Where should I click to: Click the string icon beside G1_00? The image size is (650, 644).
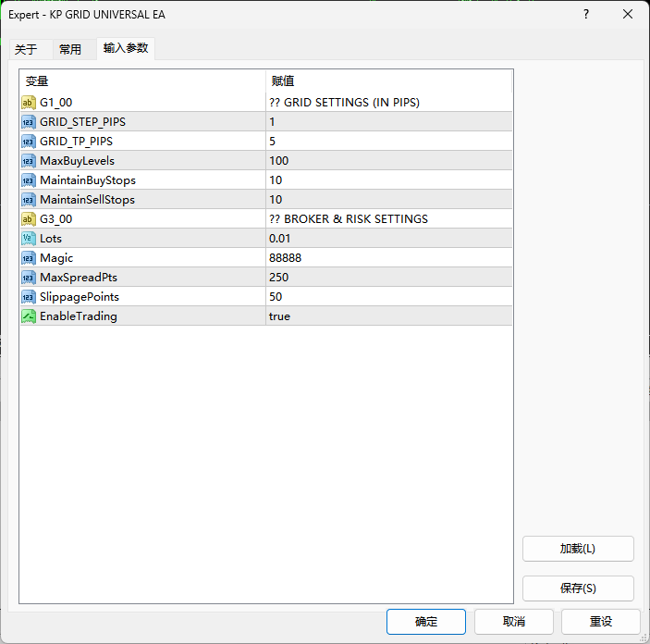pyautogui.click(x=29, y=103)
